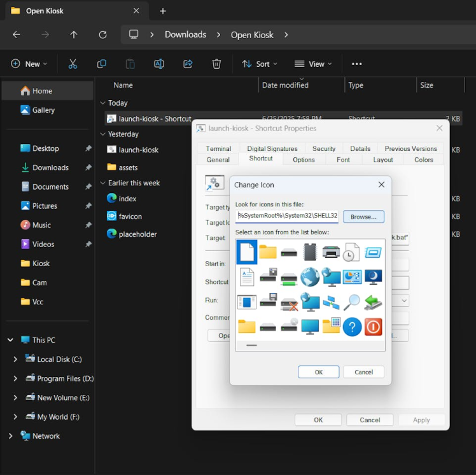476x475 pixels.
Task: Click the icon file path text field
Action: [x=286, y=216]
